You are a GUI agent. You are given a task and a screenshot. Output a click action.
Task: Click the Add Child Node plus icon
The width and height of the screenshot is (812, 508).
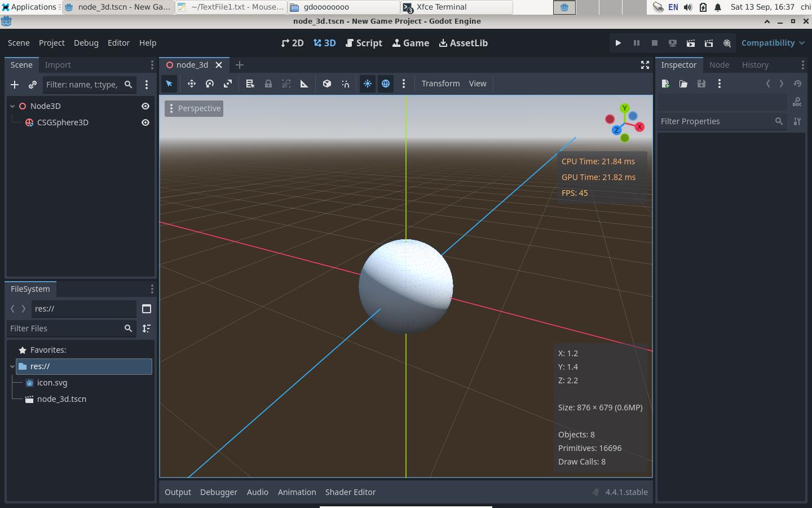pyautogui.click(x=15, y=85)
